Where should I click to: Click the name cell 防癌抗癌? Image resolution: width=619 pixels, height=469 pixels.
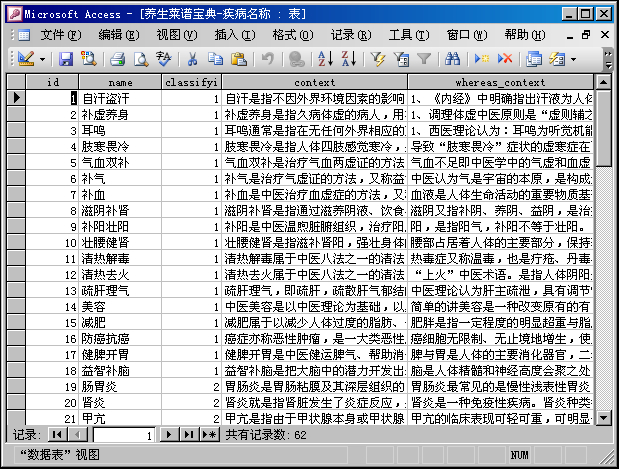[x=120, y=338]
